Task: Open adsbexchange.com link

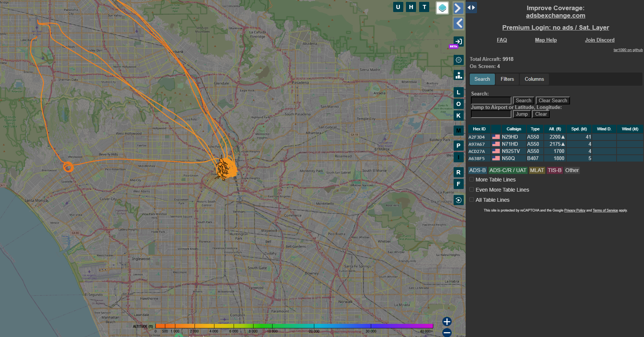Action: pos(555,15)
